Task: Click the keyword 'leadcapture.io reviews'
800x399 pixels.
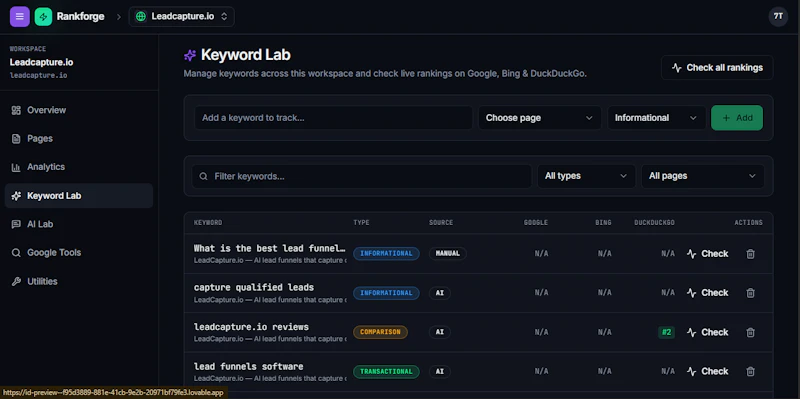Action: tap(251, 327)
